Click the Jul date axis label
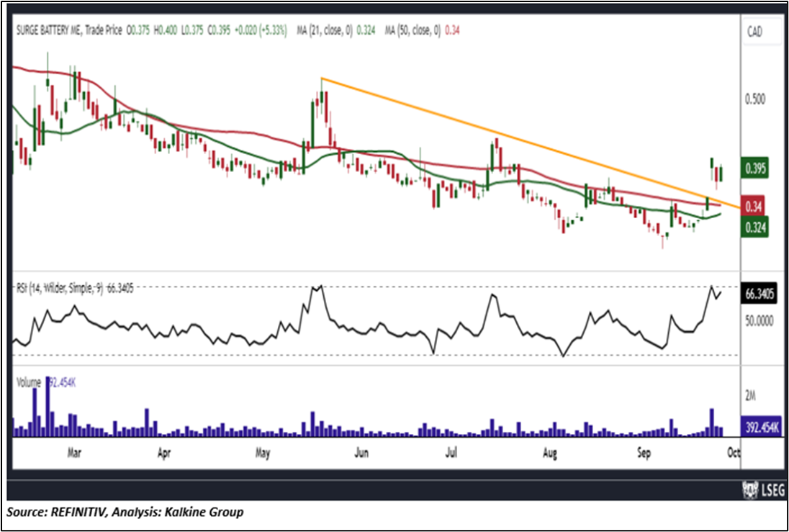789x532 pixels. tap(452, 454)
